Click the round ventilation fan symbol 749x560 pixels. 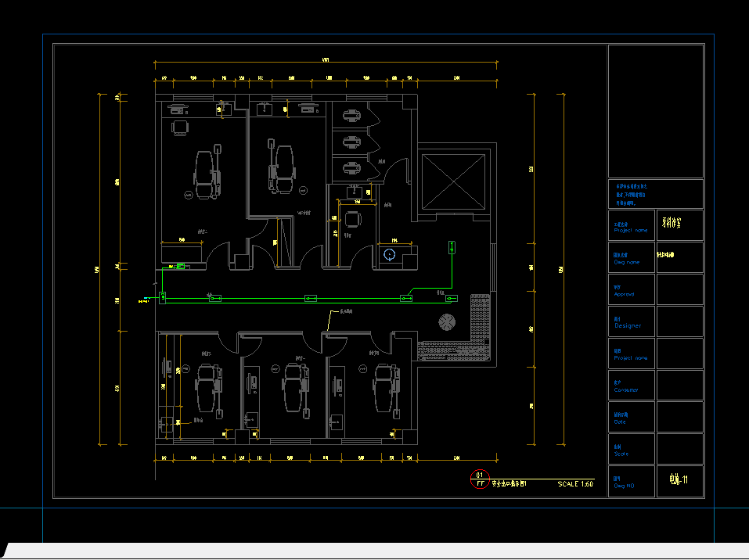447,321
